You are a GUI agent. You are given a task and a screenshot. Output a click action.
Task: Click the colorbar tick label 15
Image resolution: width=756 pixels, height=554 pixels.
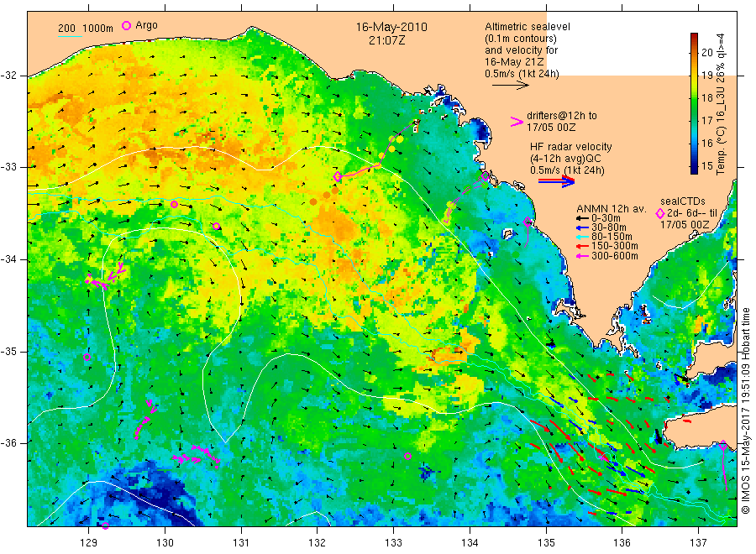pyautogui.click(x=706, y=165)
